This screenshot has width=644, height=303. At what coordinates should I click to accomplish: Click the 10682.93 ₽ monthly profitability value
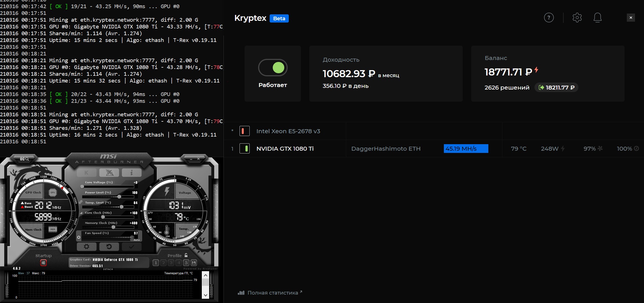349,74
